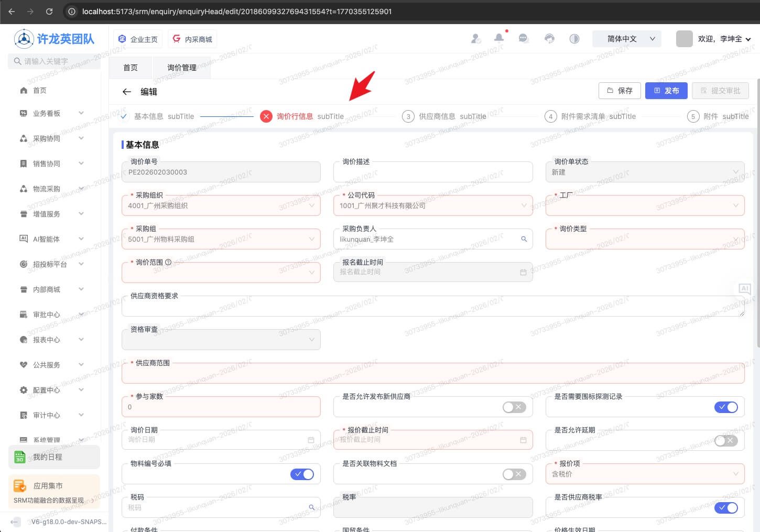760x532 pixels.
Task: Disable the 是否需要围标探测记录 switch
Action: pyautogui.click(x=726, y=407)
